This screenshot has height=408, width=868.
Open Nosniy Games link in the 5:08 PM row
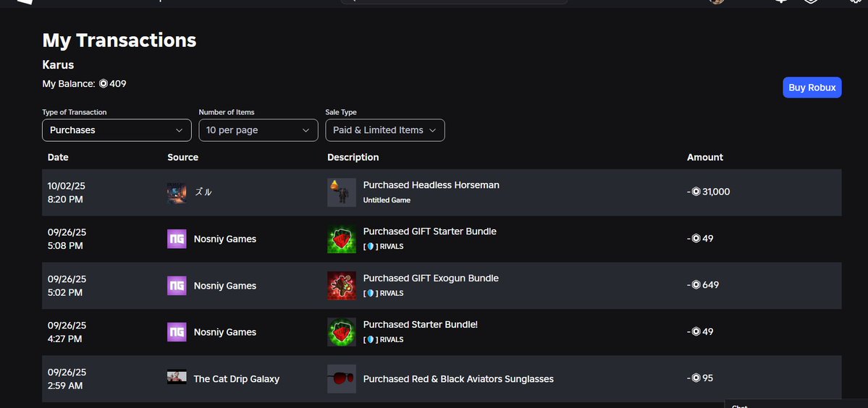pyautogui.click(x=224, y=239)
